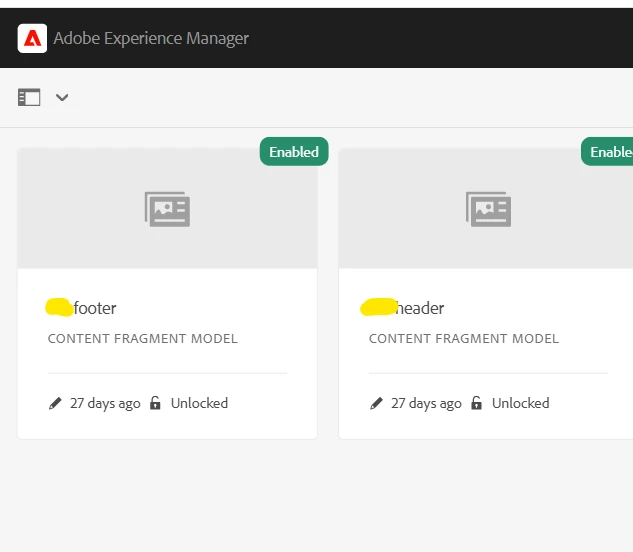The width and height of the screenshot is (633, 552).
Task: Click the footer card fragment model icon
Action: (168, 209)
